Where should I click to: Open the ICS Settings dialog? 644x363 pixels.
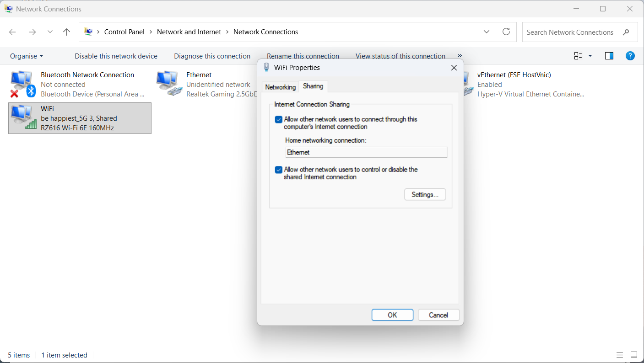coord(425,194)
